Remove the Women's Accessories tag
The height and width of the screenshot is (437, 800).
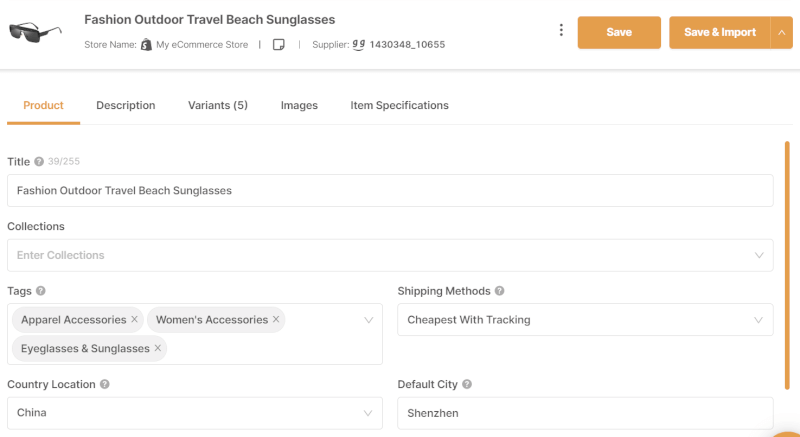point(276,319)
